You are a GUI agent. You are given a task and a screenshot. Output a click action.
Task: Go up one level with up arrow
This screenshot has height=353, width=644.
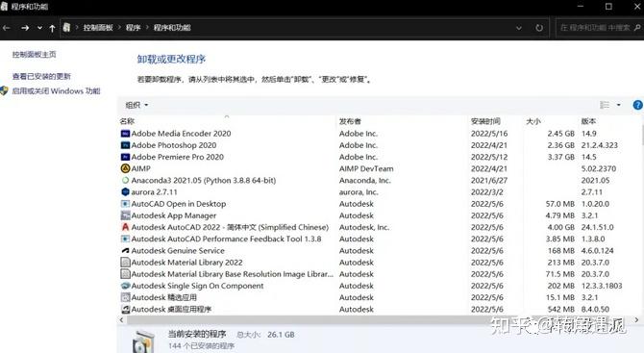coord(52,28)
